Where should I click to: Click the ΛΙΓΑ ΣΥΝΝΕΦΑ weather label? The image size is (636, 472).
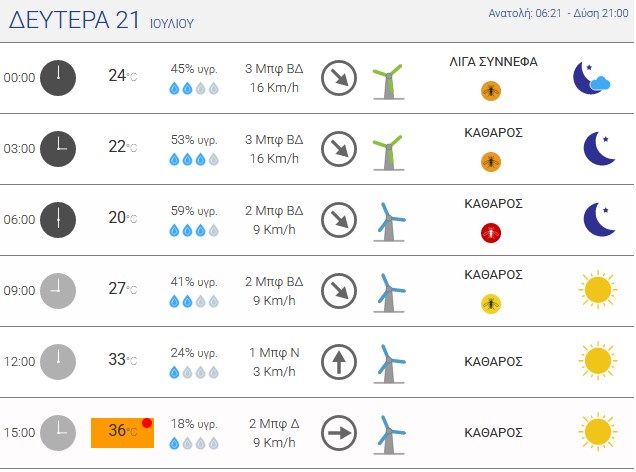click(493, 62)
